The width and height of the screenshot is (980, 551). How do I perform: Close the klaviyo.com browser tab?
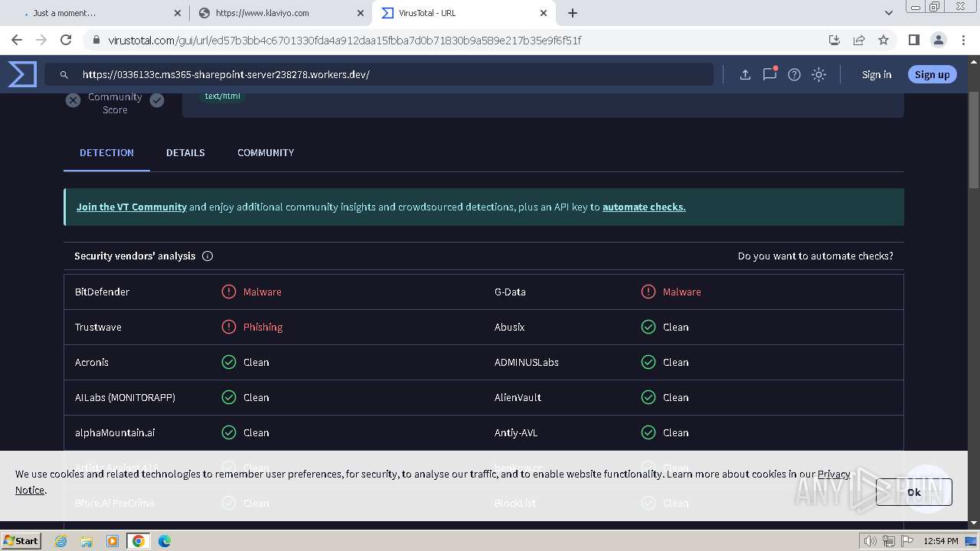(x=361, y=13)
